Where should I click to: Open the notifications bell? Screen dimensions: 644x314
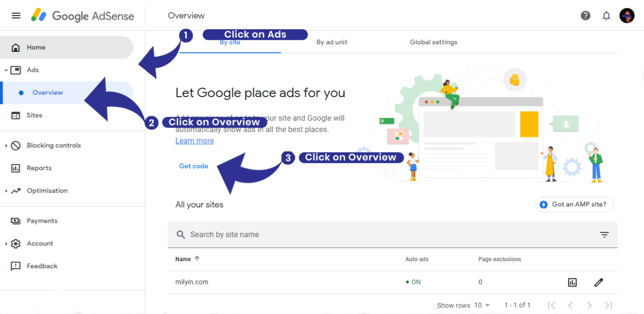click(x=606, y=16)
